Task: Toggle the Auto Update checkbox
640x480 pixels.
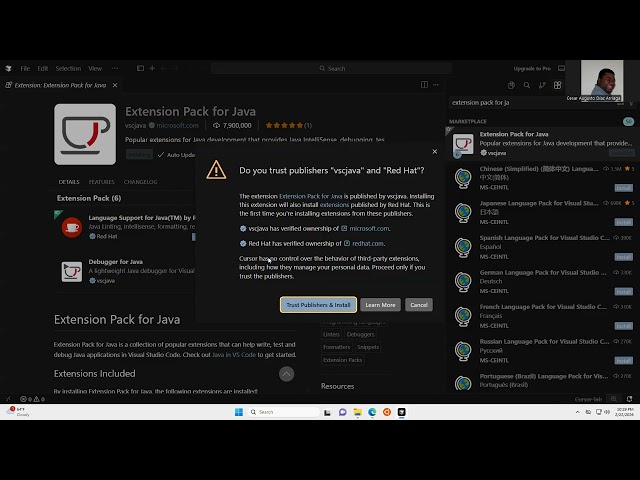Action: point(161,155)
